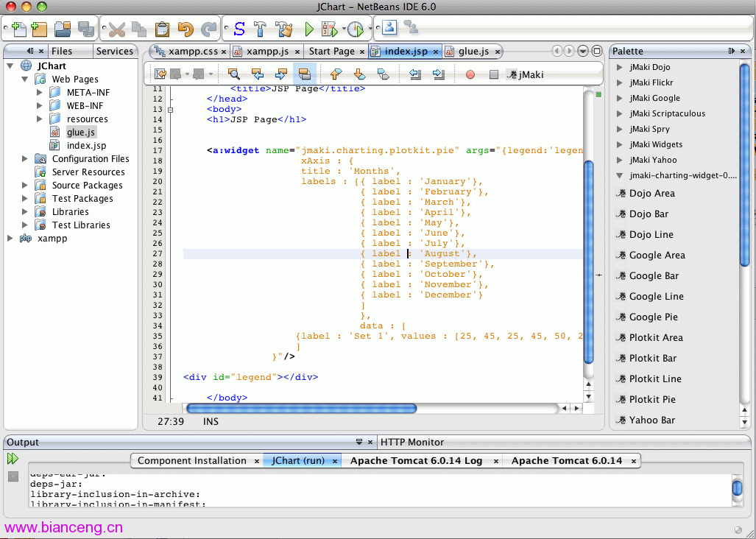Select glue.js in the project tree

pos(81,132)
